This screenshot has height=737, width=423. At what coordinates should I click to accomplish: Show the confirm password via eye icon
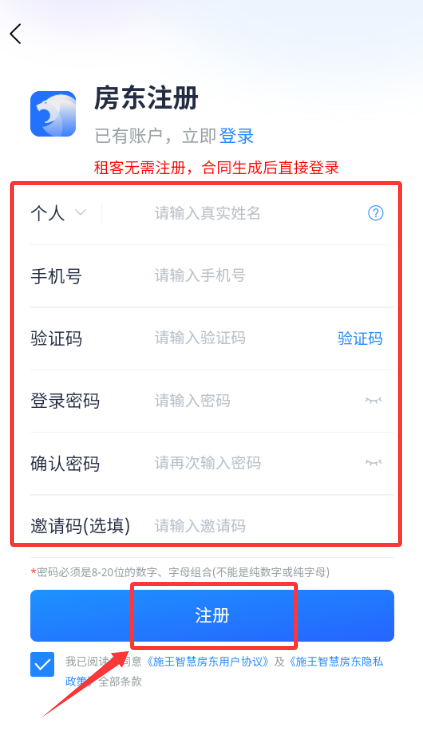coord(374,463)
